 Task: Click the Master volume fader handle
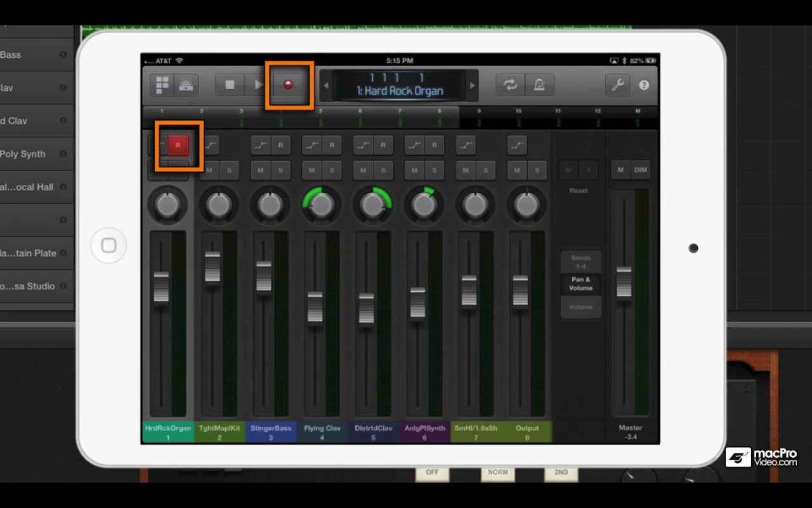coord(624,282)
